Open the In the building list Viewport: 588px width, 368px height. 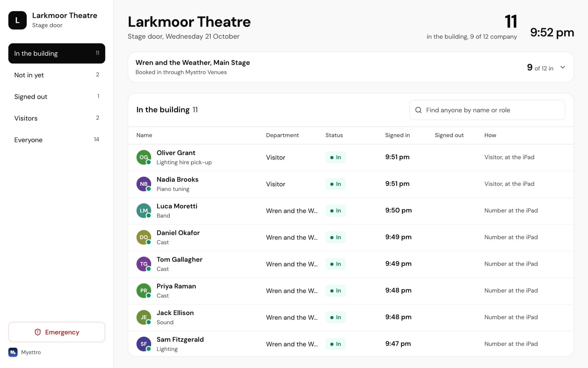click(x=57, y=53)
